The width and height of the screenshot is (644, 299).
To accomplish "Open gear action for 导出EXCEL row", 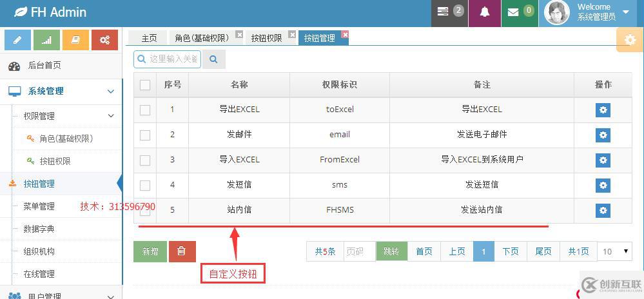I will coord(603,110).
